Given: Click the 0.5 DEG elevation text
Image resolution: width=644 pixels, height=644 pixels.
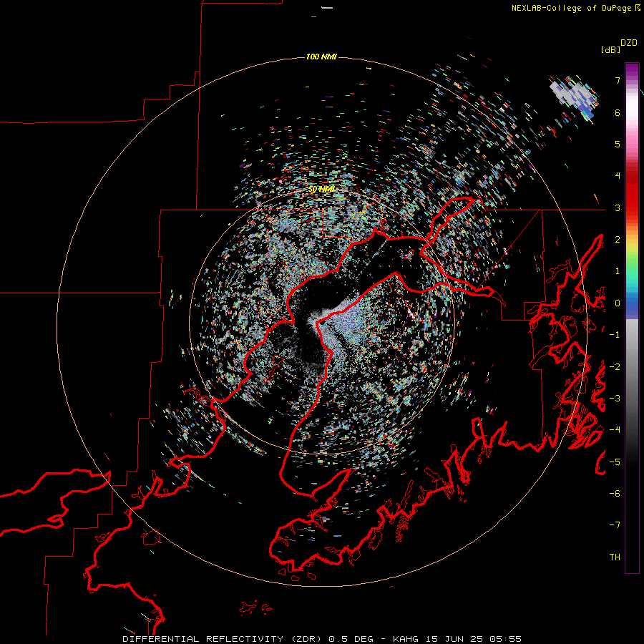Looking at the screenshot, I should [351, 639].
